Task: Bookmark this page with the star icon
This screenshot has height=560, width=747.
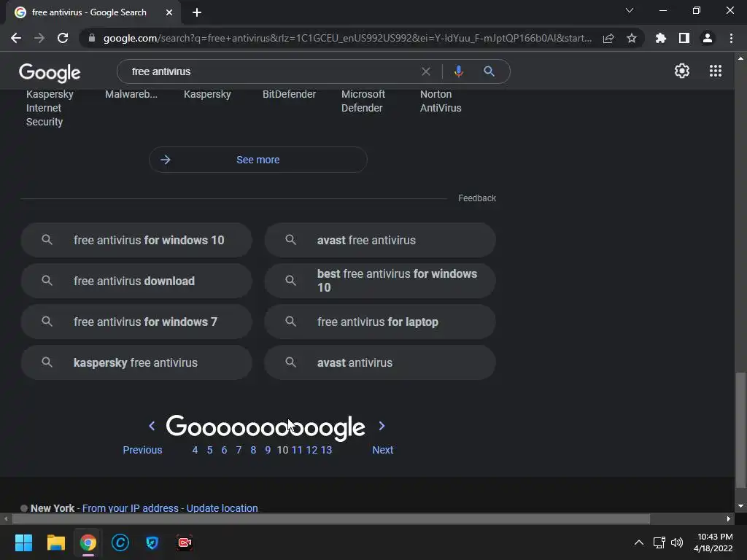Action: pos(632,38)
